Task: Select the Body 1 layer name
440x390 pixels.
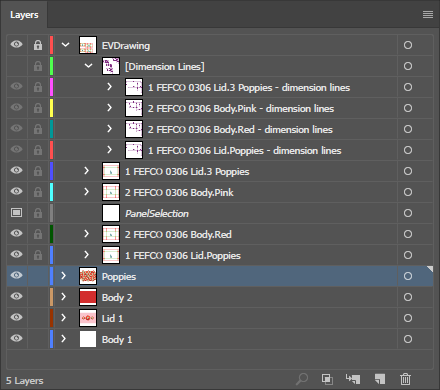Action: (117, 339)
